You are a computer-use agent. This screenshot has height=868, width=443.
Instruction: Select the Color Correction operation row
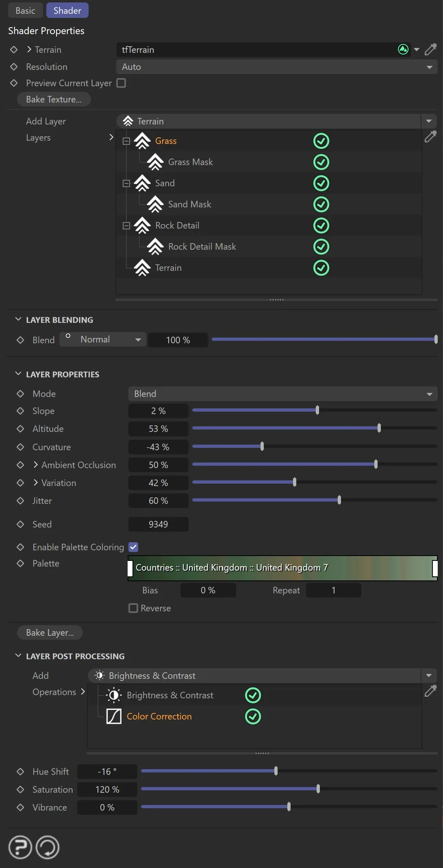[x=254, y=716]
